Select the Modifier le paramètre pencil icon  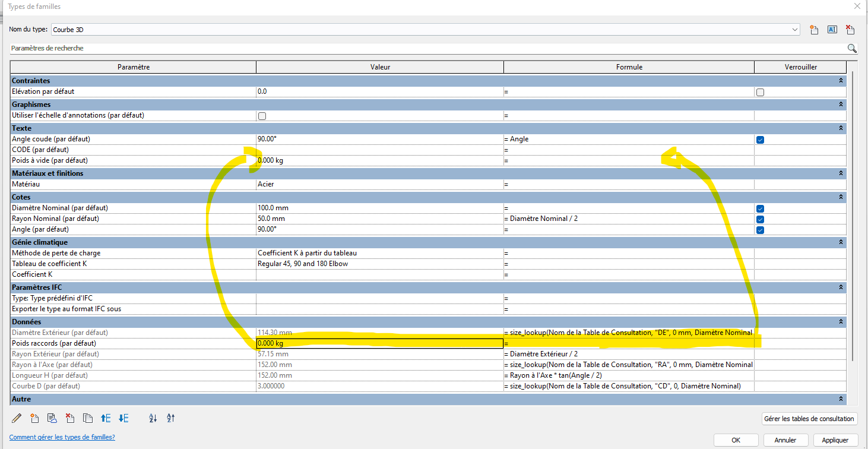click(x=17, y=418)
